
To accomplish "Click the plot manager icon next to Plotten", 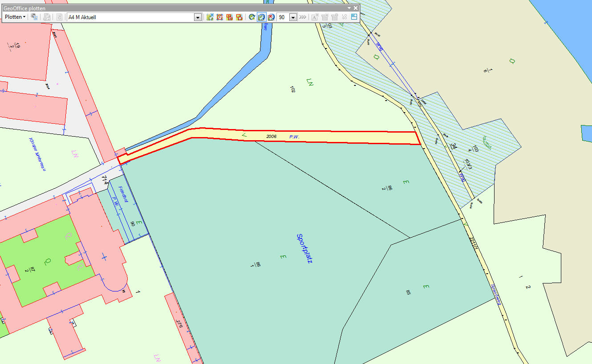I will pyautogui.click(x=34, y=17).
